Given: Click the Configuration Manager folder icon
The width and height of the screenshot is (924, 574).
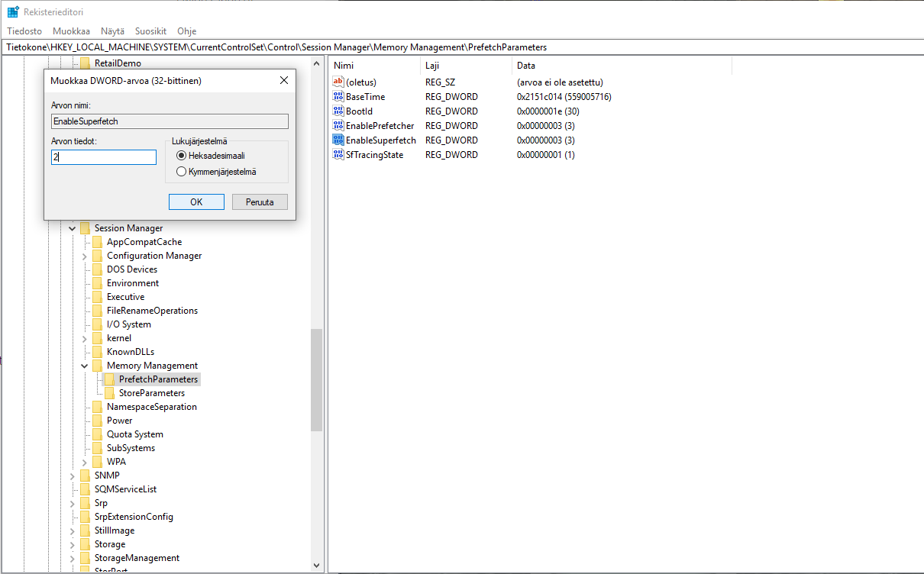Looking at the screenshot, I should (97, 256).
